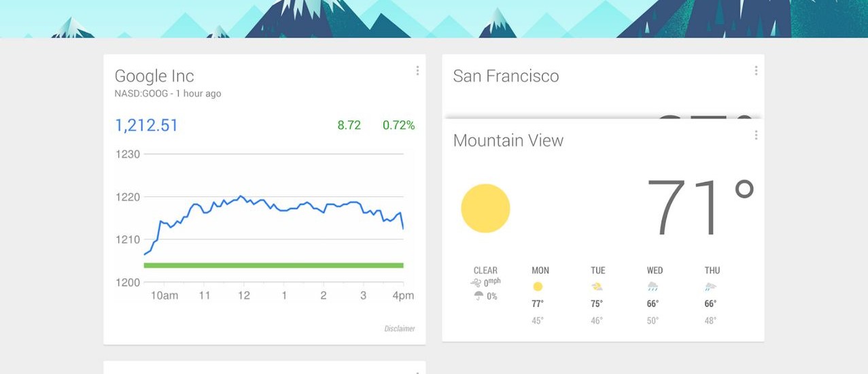This screenshot has height=374, width=868.
Task: Click the green previous-close bar in chart
Action: pos(273,265)
